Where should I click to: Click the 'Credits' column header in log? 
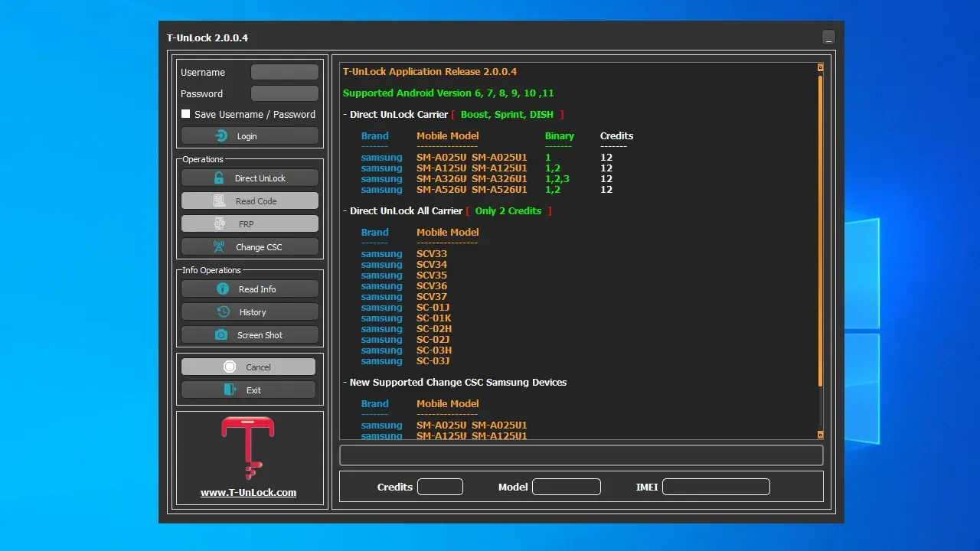tap(616, 135)
